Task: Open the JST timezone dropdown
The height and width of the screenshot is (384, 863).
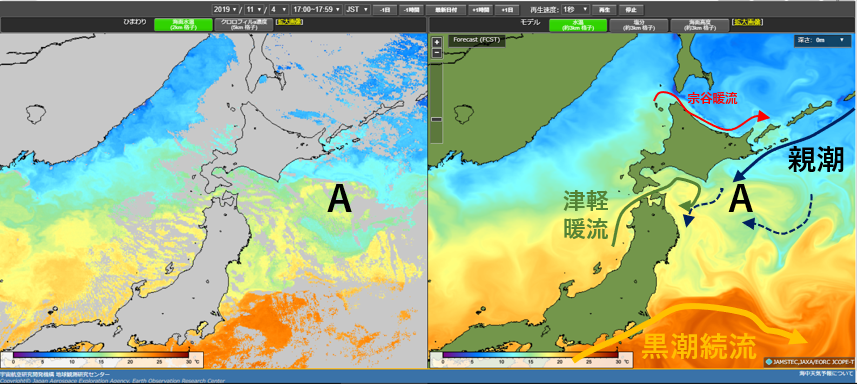Action: point(357,9)
